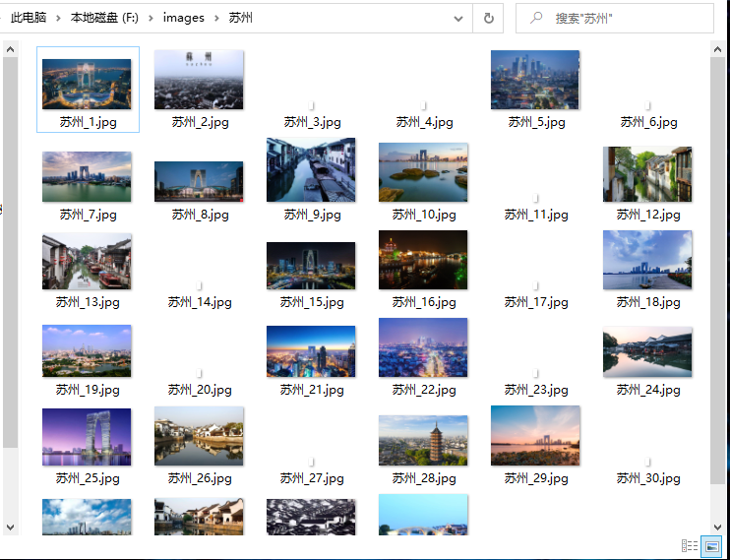This screenshot has height=560, width=730.
Task: Select the 苏州_2.jpg thumbnail
Action: pyautogui.click(x=199, y=80)
